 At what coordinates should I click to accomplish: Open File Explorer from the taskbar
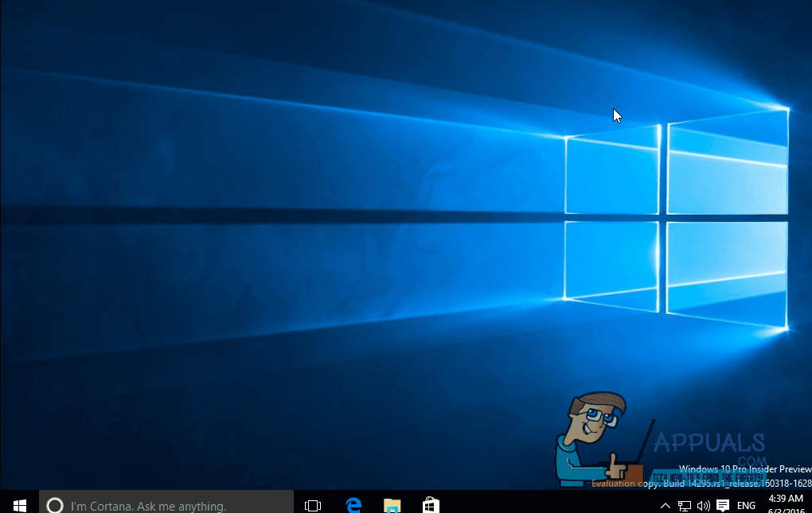point(390,505)
